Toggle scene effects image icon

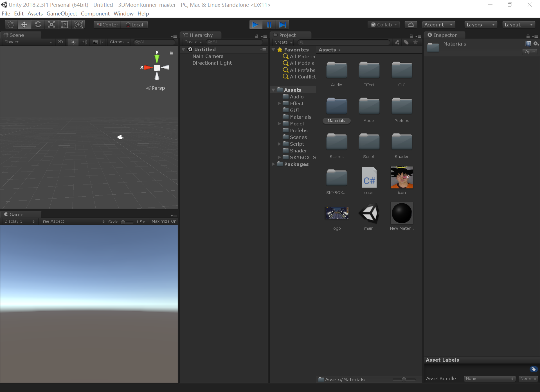(95, 42)
